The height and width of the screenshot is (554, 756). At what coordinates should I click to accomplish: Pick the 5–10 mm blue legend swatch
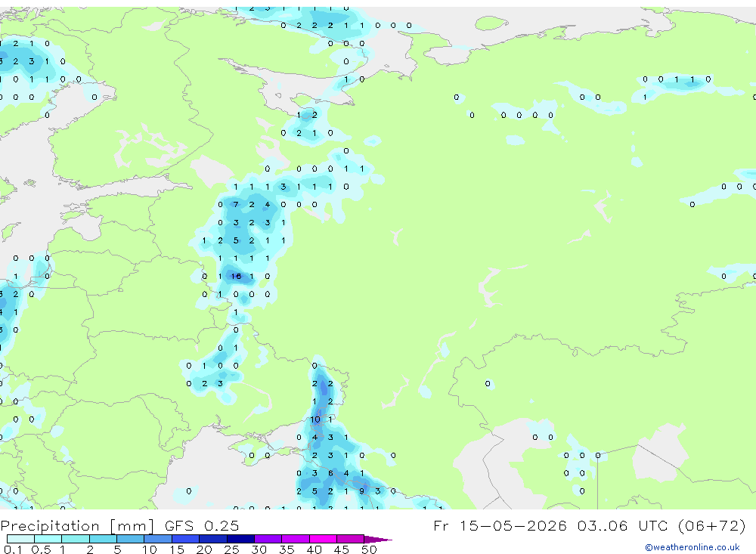tap(130, 539)
